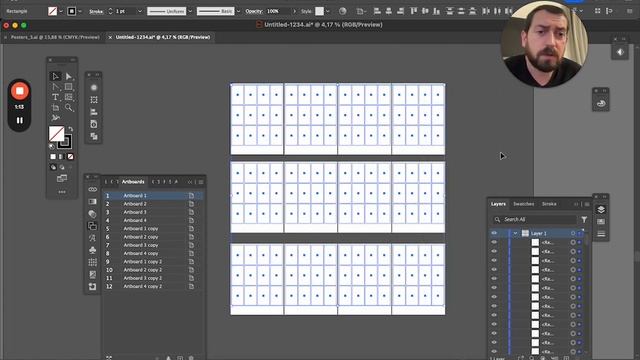Open the Links panel chain icon
The height and width of the screenshot is (360, 640).
point(93,189)
